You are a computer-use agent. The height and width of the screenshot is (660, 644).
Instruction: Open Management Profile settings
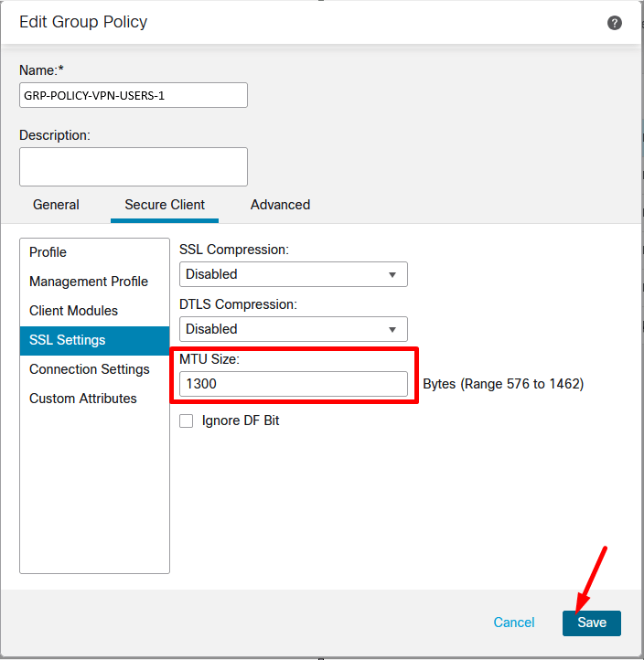[x=89, y=282]
